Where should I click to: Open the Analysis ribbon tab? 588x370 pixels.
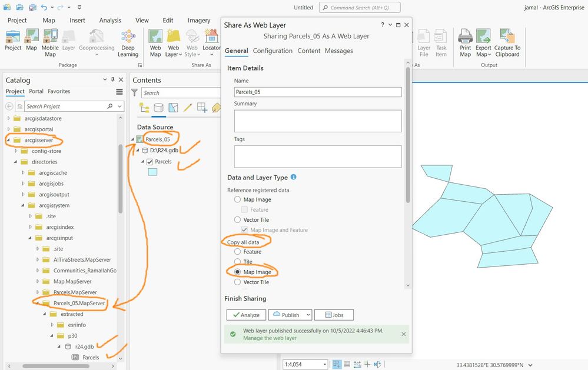(110, 21)
